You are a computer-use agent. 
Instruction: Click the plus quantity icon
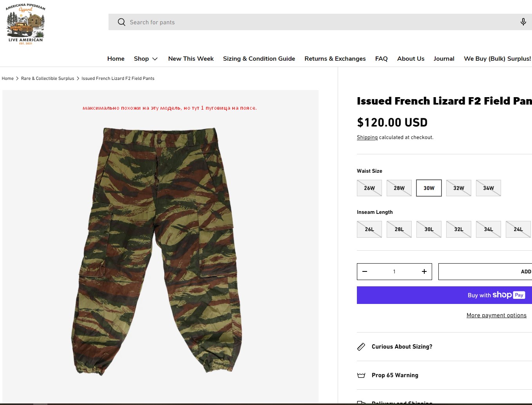[424, 271]
